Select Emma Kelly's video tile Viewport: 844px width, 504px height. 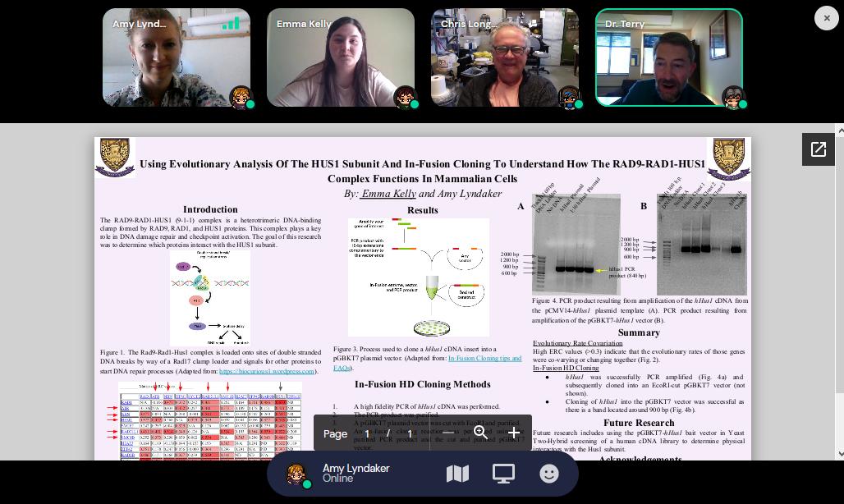341,57
